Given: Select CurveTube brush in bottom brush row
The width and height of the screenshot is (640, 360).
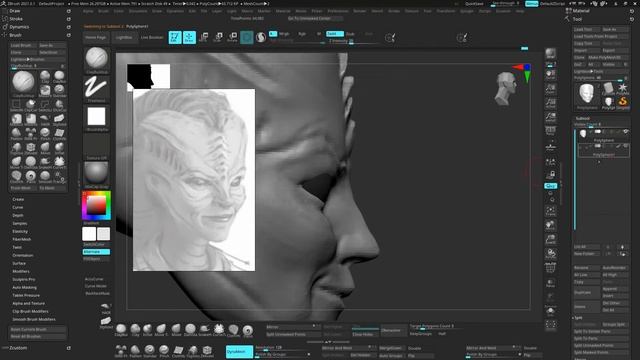Looking at the screenshot, I should click(x=219, y=330).
